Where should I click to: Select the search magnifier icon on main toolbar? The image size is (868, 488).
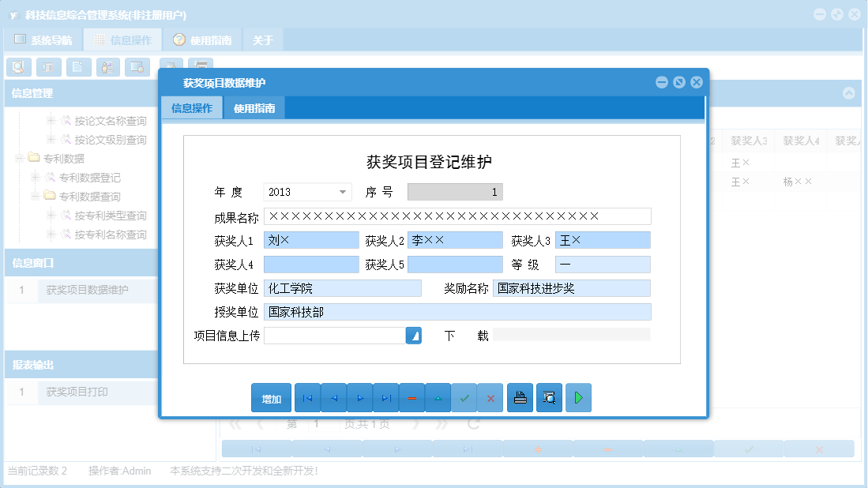pos(18,67)
